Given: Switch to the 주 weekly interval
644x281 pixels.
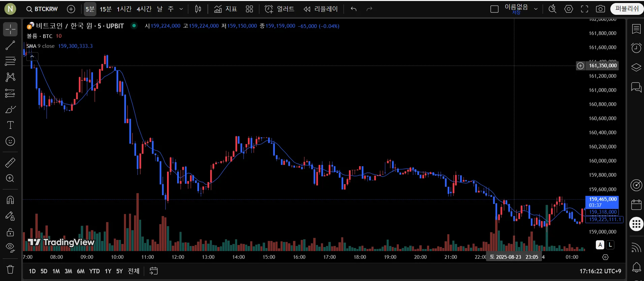Looking at the screenshot, I should tap(171, 9).
